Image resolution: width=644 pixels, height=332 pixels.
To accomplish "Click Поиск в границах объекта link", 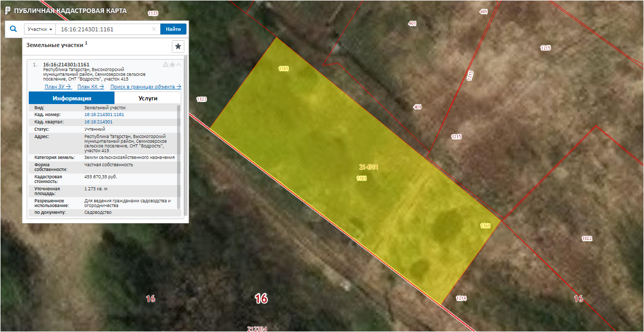I will coord(146,87).
